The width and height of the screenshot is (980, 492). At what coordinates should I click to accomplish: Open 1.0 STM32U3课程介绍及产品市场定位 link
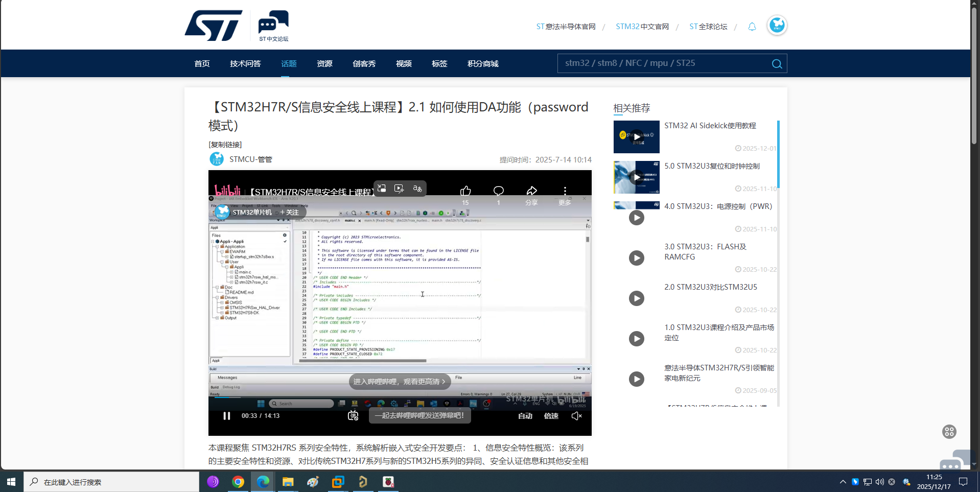pyautogui.click(x=719, y=333)
